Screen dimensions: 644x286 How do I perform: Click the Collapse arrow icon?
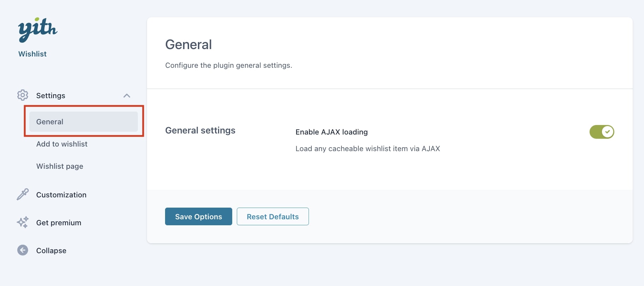click(23, 250)
